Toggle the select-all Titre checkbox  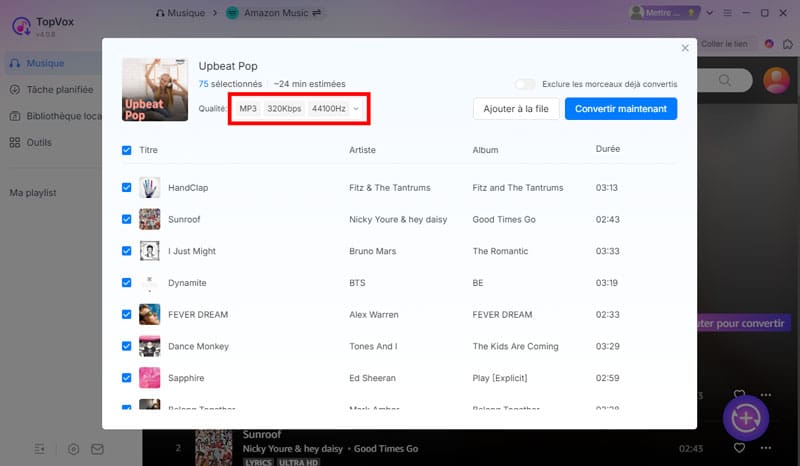[x=127, y=150]
